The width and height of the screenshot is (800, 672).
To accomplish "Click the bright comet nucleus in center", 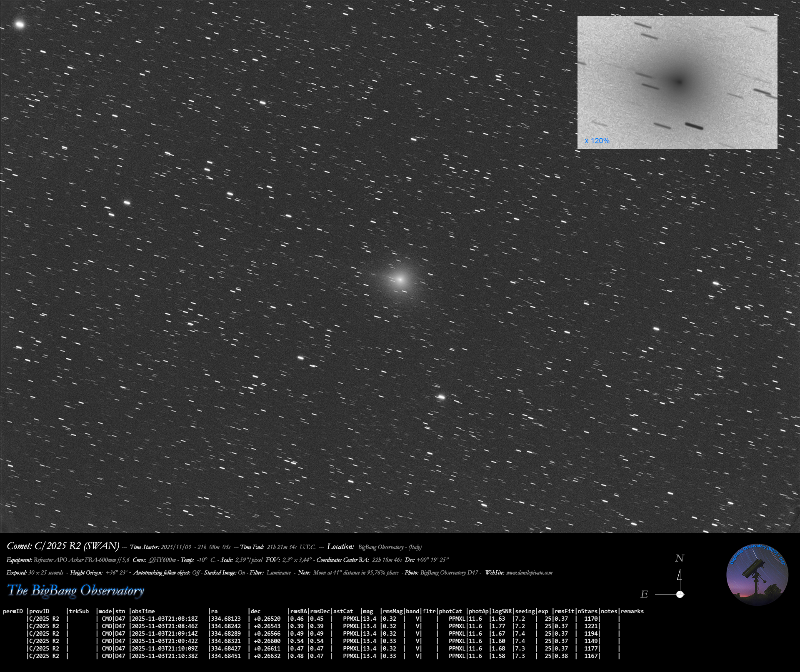I will (400, 279).
